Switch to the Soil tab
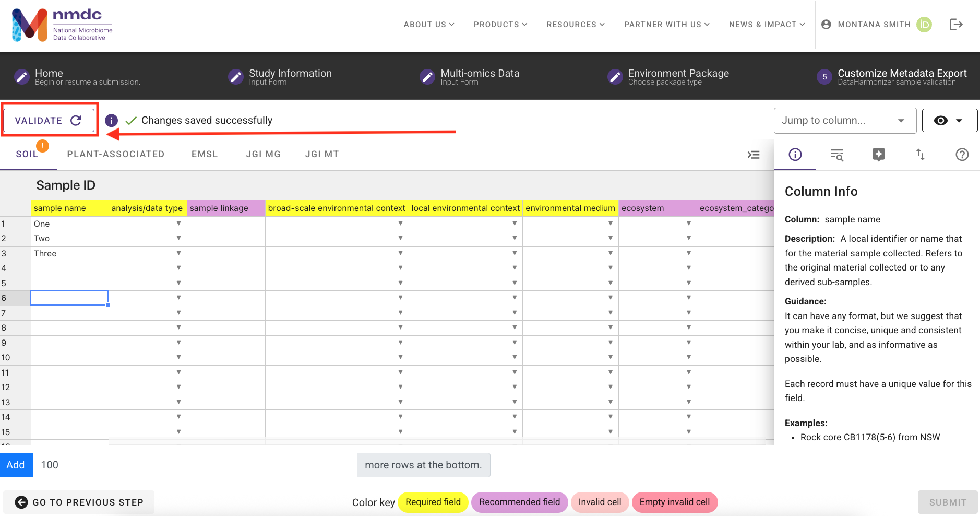The height and width of the screenshot is (516, 980). click(27, 155)
